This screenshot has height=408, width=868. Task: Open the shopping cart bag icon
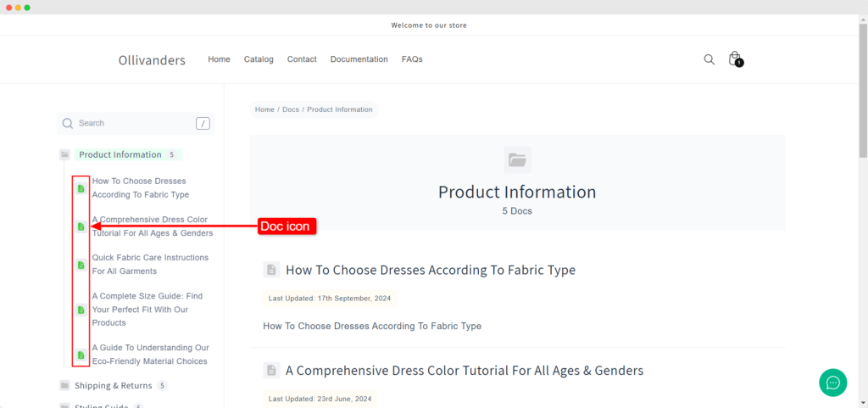click(735, 59)
